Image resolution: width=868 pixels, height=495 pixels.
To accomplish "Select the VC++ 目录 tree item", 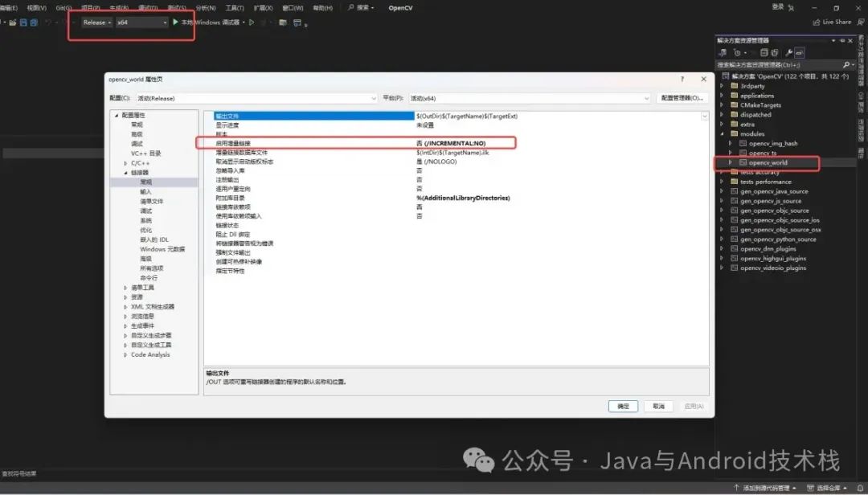I will click(145, 153).
